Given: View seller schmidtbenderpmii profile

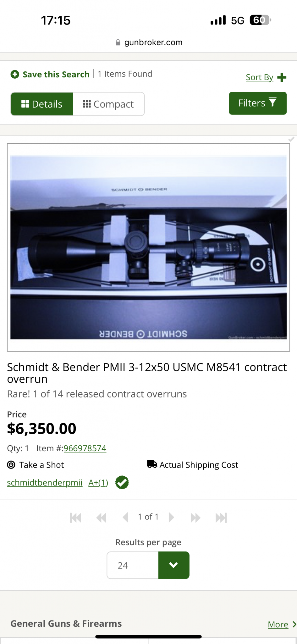Looking at the screenshot, I should click(x=45, y=482).
